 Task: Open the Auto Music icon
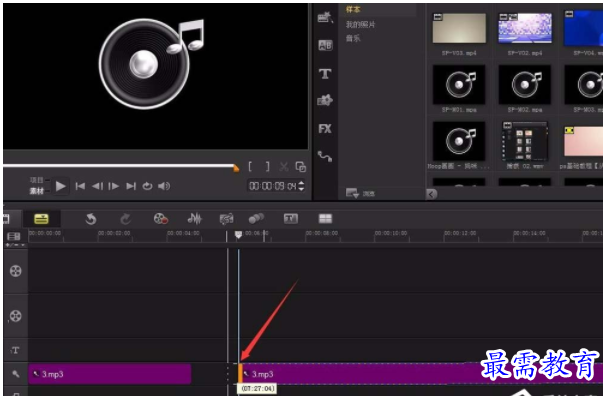pyautogui.click(x=226, y=219)
